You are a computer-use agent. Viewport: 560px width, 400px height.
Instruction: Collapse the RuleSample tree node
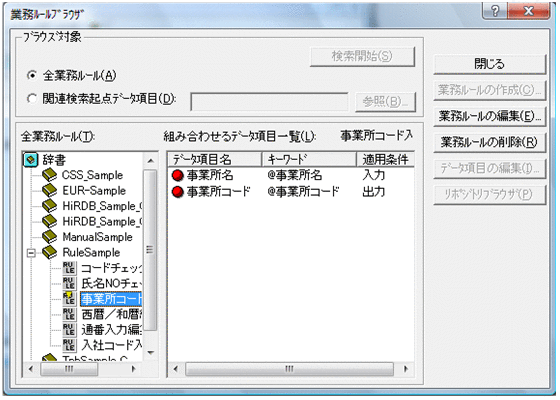pyautogui.click(x=31, y=253)
